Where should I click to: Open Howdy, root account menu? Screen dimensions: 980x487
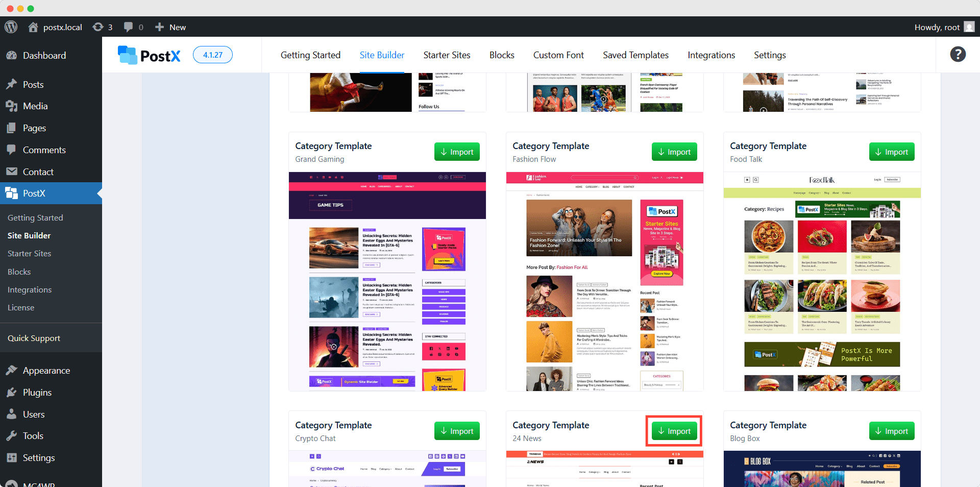[x=944, y=27]
